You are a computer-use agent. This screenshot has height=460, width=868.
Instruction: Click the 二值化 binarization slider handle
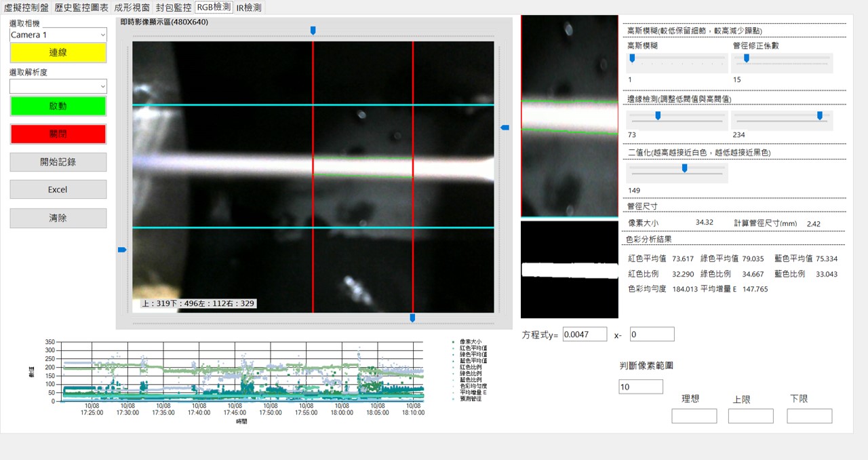point(684,168)
